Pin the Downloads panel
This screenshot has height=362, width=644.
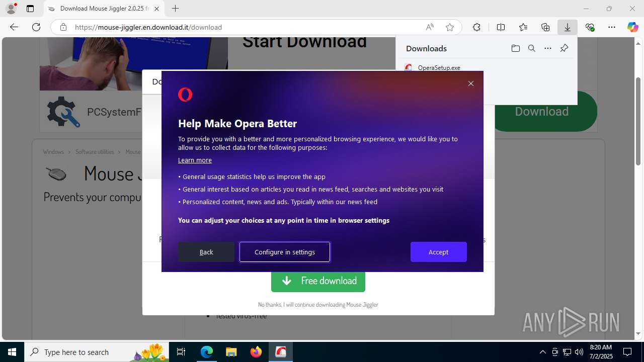click(x=564, y=48)
